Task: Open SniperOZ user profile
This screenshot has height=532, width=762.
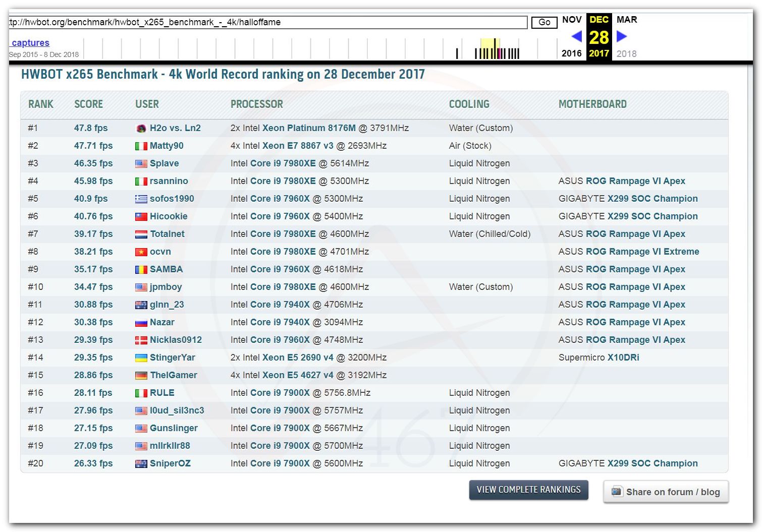Action: [x=170, y=463]
